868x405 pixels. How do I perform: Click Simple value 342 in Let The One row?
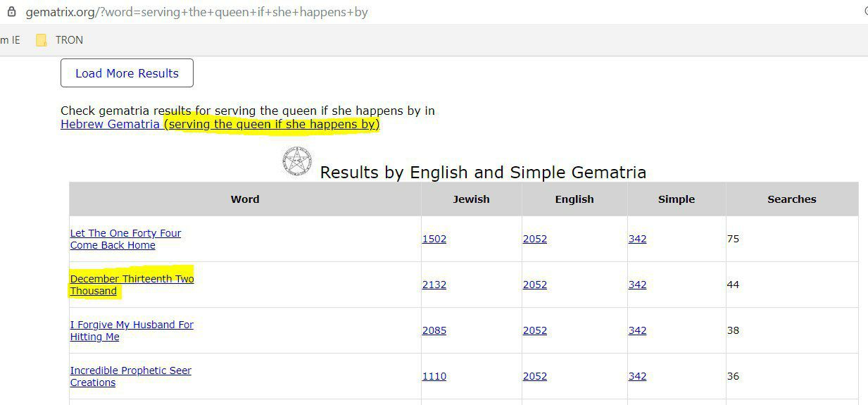pos(638,239)
